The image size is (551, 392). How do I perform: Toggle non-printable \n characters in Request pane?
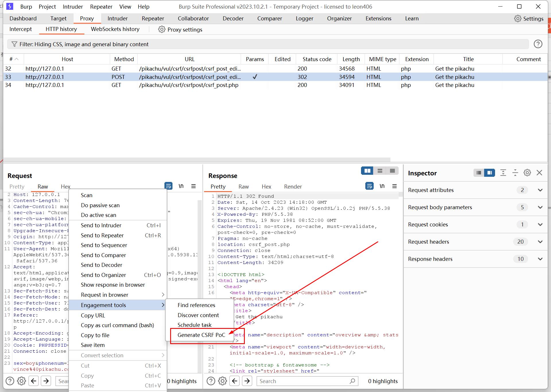181,186
